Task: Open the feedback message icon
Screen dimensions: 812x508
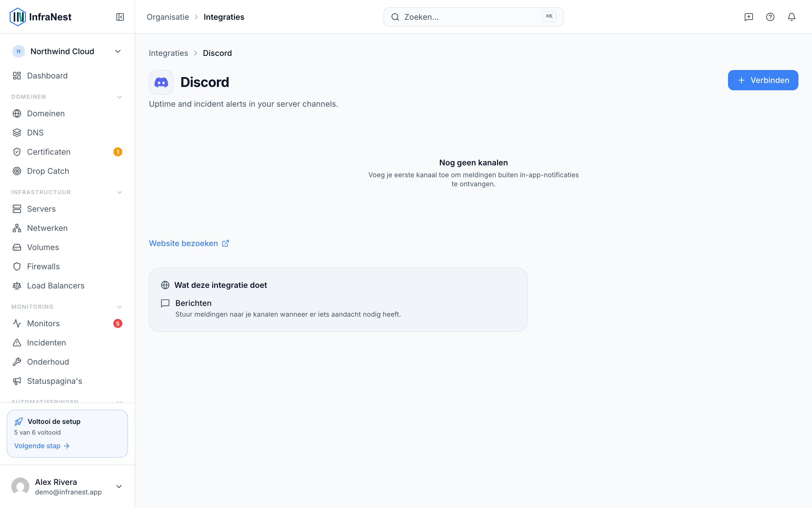Action: click(x=749, y=17)
